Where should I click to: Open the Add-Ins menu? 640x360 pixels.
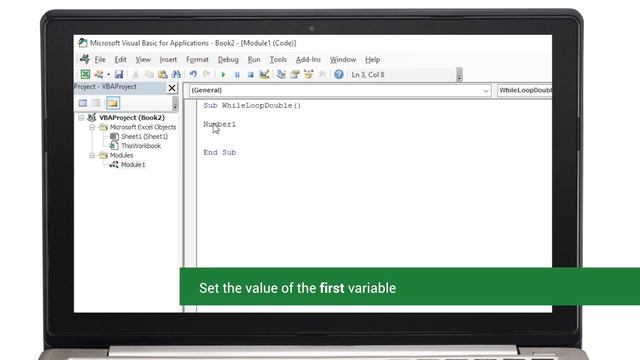coord(308,60)
